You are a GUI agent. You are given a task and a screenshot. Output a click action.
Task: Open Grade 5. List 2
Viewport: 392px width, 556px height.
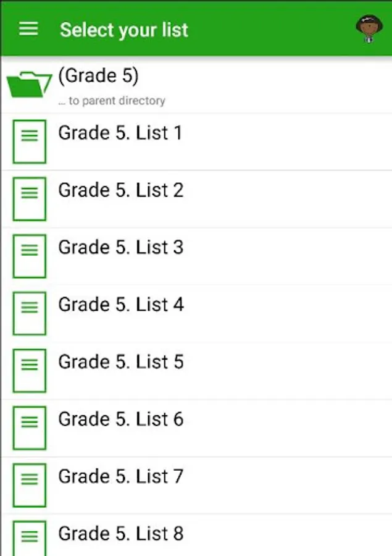(196, 199)
